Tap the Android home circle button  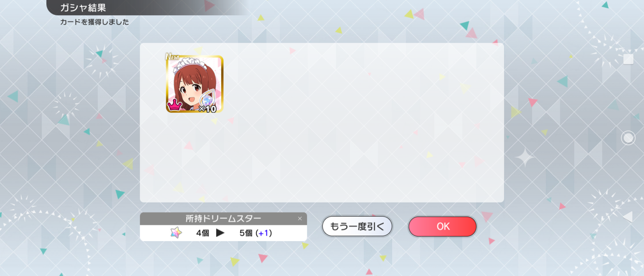[x=628, y=138]
